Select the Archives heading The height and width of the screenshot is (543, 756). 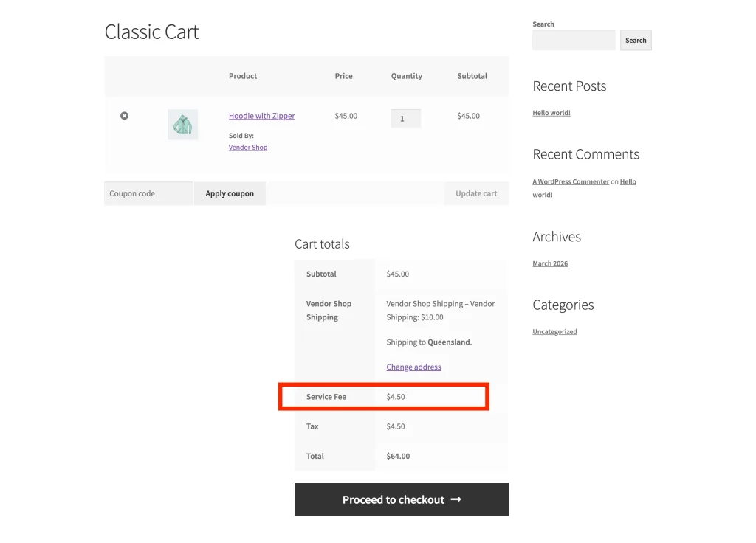point(557,237)
